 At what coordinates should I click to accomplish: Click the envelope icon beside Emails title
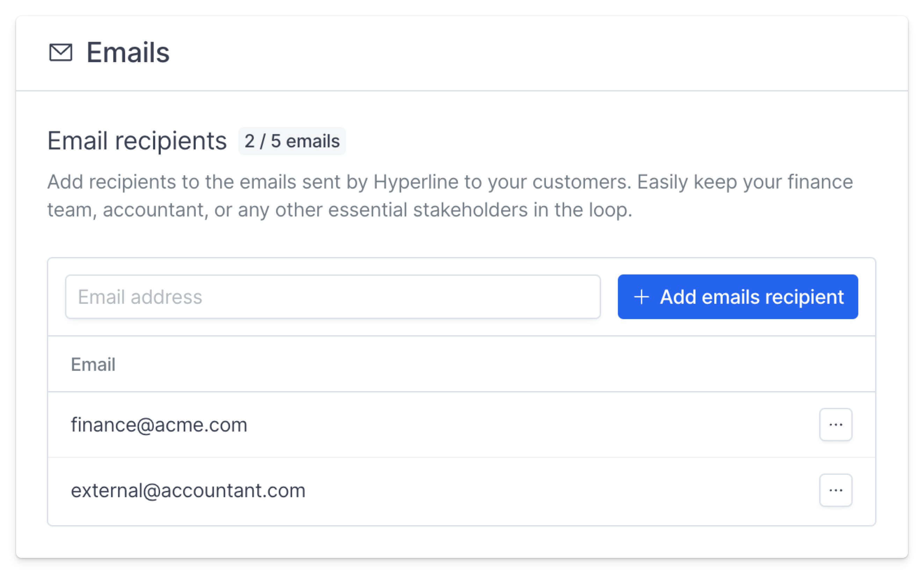(x=61, y=52)
